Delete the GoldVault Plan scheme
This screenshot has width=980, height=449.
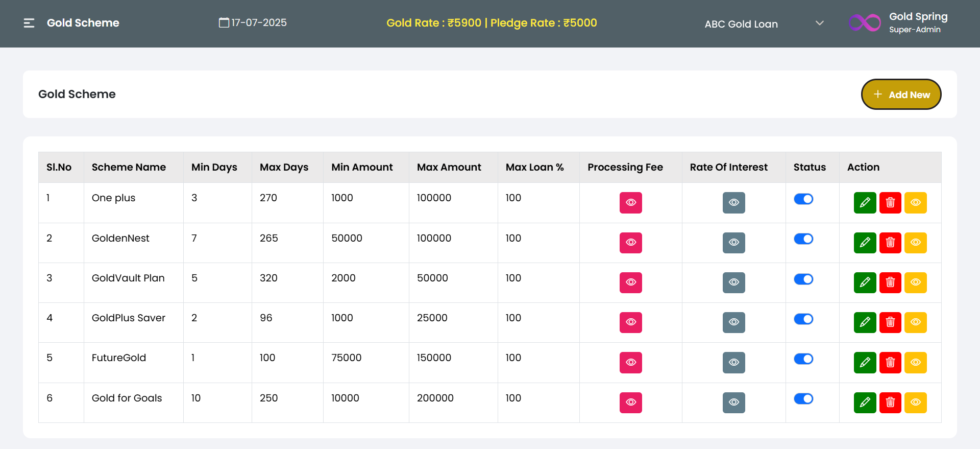tap(891, 282)
